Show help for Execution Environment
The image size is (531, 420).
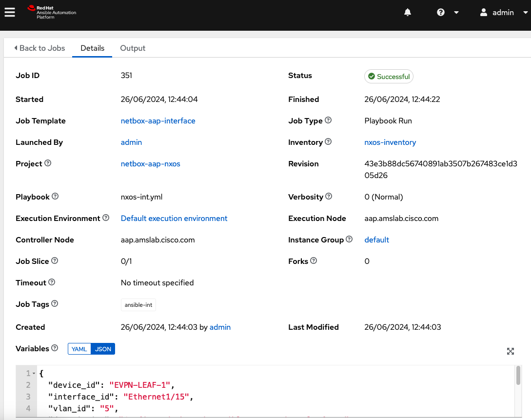point(106,218)
